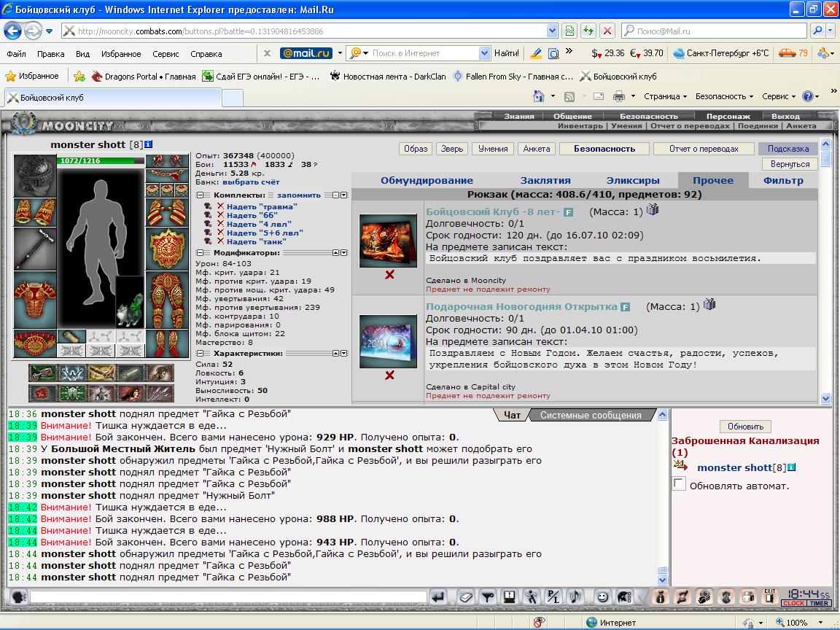Click the Вернуться button
This screenshot has width=840, height=630.
790,164
